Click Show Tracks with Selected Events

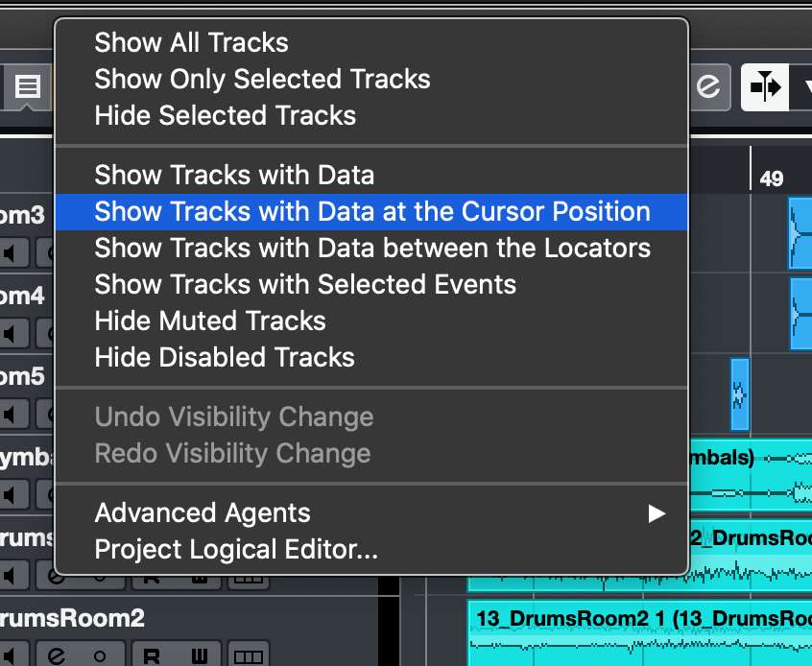click(x=304, y=284)
